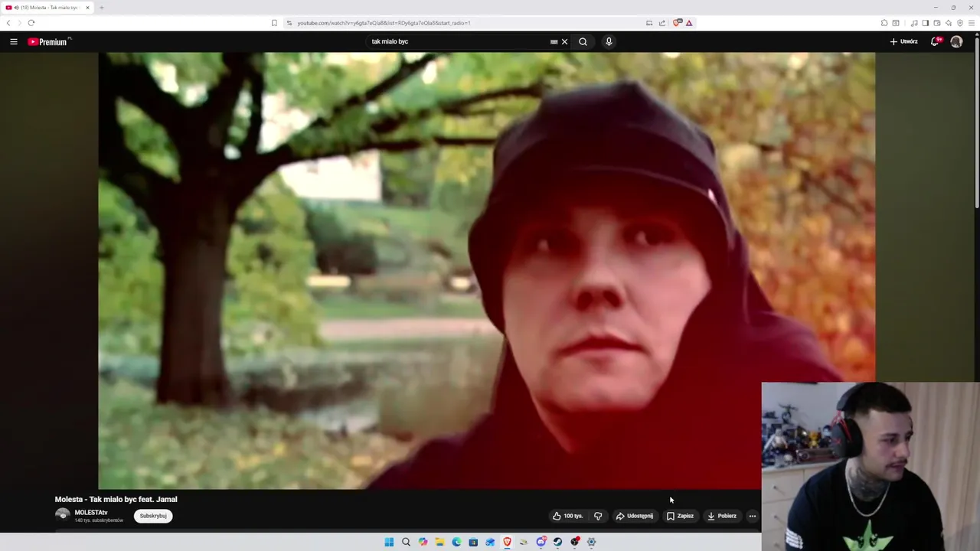980x551 pixels.
Task: Reload the page in the browser
Action: [31, 23]
